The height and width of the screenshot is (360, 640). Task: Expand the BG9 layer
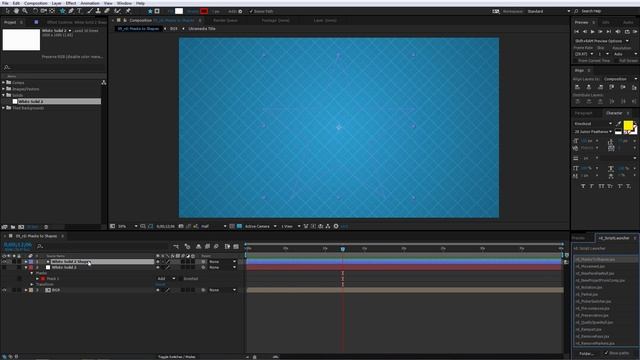(x=26, y=290)
